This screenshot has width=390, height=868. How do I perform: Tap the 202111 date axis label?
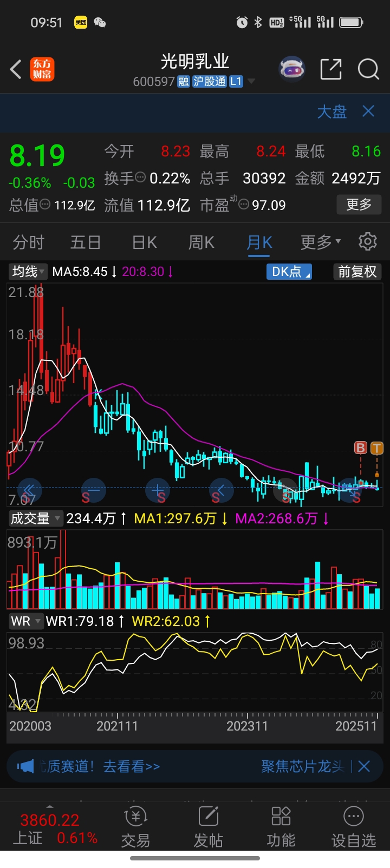click(x=117, y=726)
